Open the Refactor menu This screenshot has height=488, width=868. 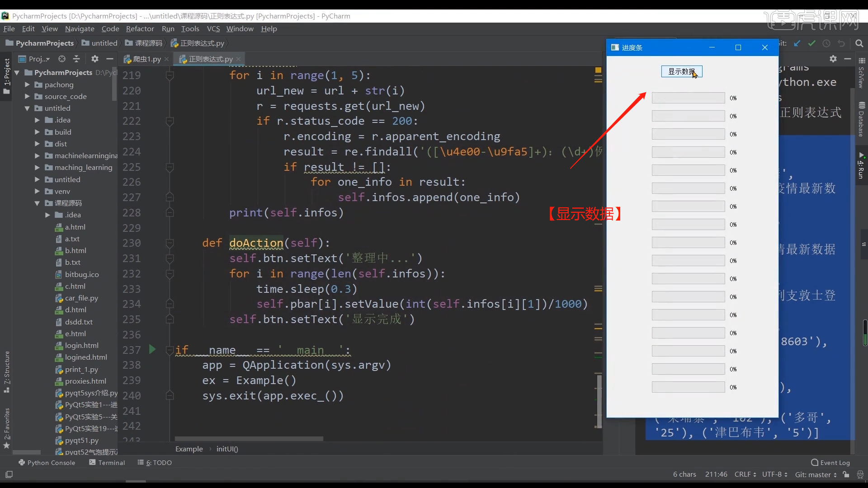click(x=140, y=28)
